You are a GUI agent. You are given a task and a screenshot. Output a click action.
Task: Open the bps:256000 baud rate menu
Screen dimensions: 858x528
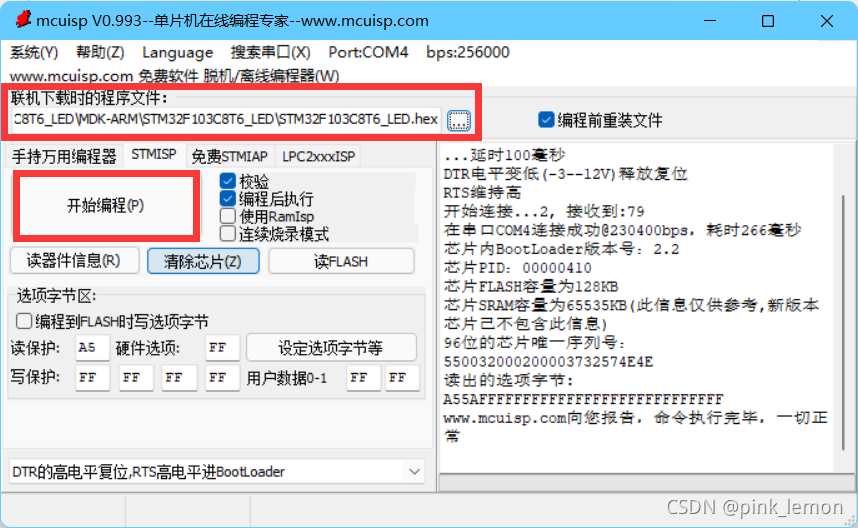tap(467, 52)
